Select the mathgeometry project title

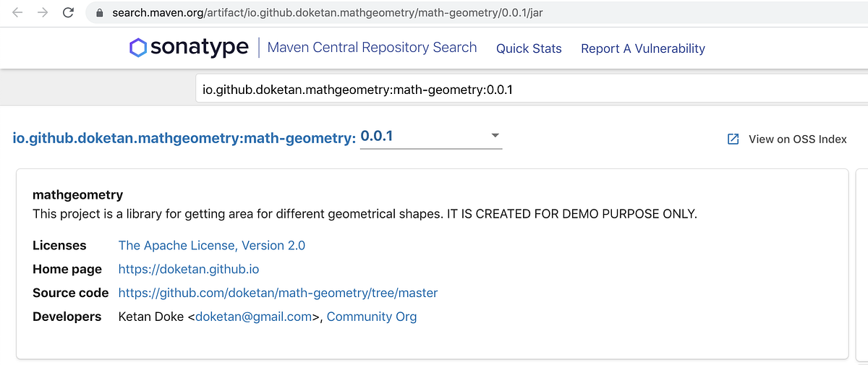pos(78,195)
